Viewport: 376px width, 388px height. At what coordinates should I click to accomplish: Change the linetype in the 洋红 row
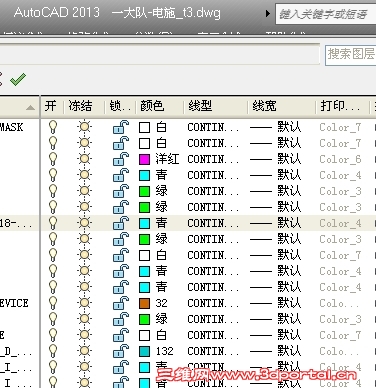(x=213, y=159)
